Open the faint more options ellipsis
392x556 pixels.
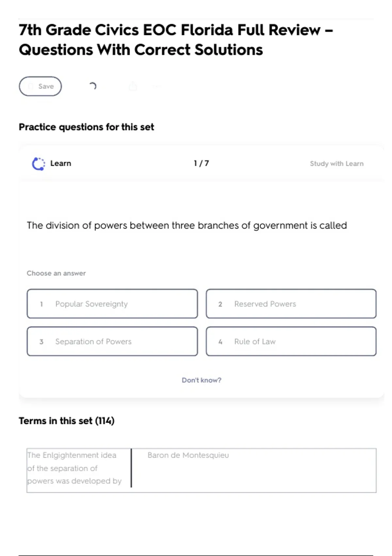tap(157, 87)
